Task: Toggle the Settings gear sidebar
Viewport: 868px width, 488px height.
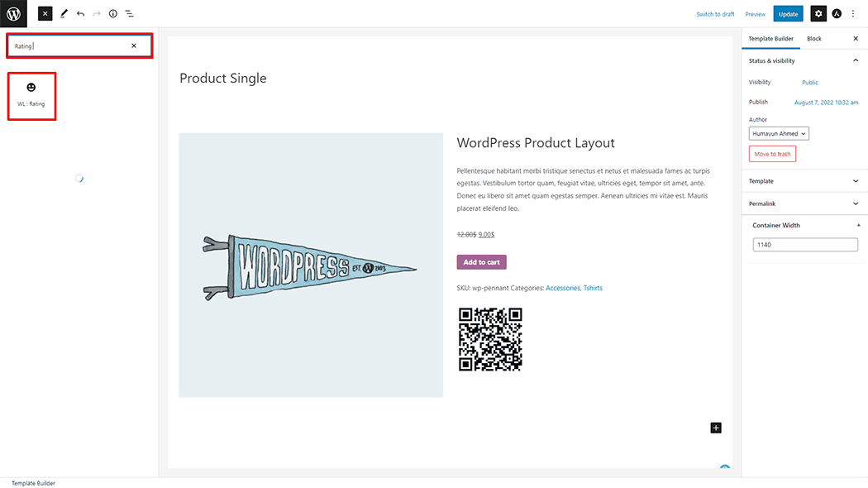Action: coord(818,13)
